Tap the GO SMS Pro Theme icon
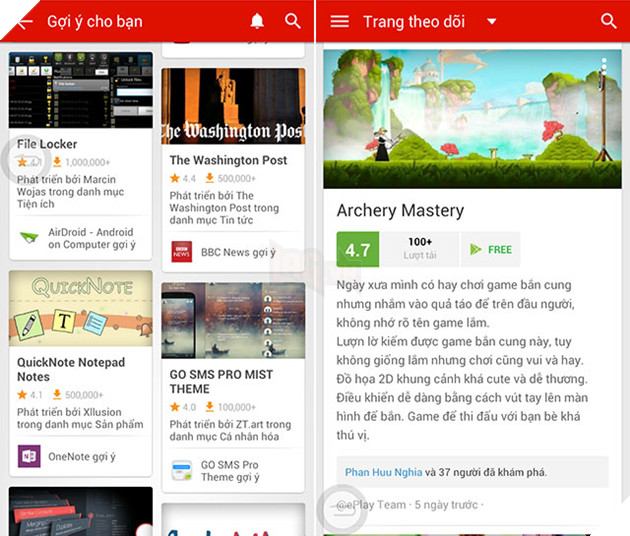Viewport: 630px width, 536px height. (x=182, y=471)
